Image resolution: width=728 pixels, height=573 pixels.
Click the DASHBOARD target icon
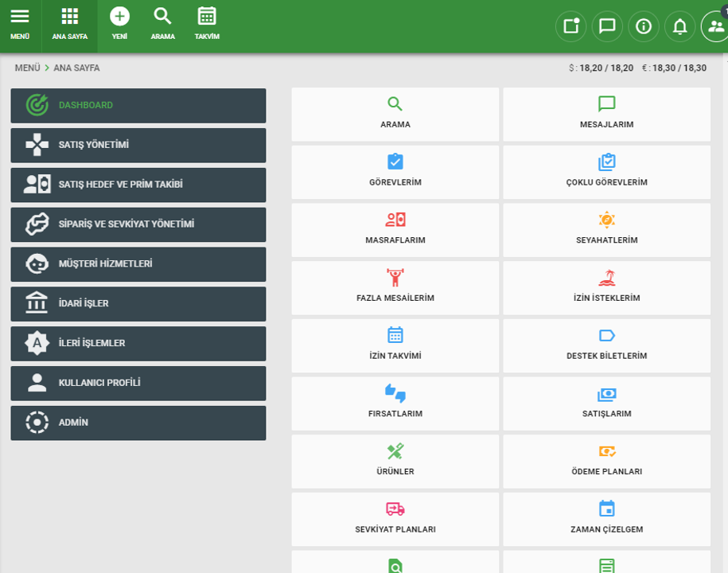point(37,105)
